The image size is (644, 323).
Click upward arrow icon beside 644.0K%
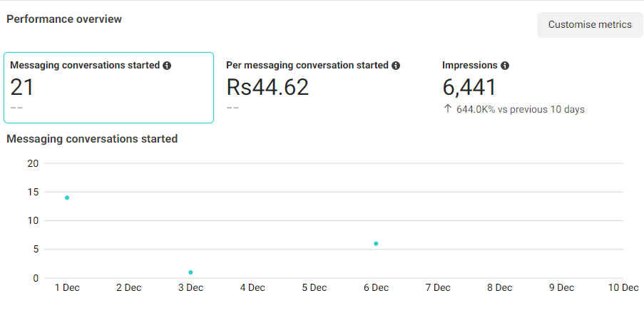(448, 109)
